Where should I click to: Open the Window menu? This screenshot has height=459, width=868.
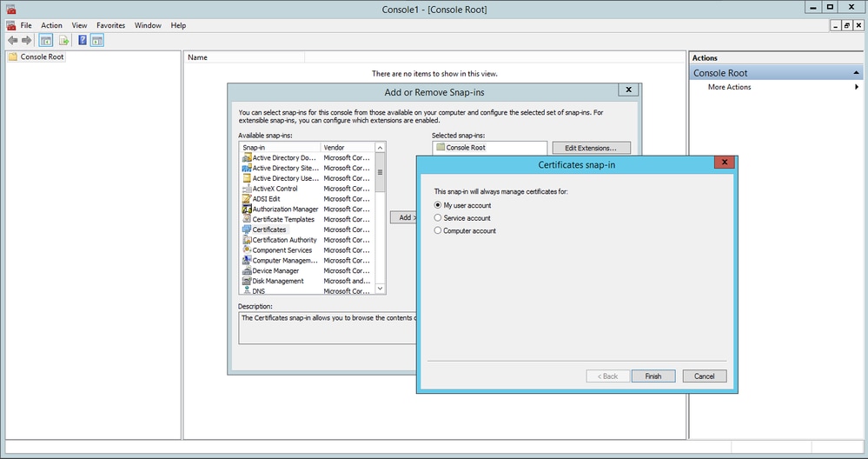point(148,25)
